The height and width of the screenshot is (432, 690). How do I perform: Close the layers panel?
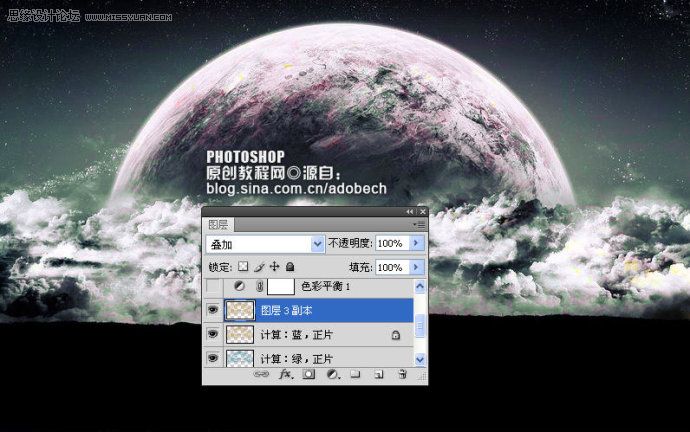point(422,212)
